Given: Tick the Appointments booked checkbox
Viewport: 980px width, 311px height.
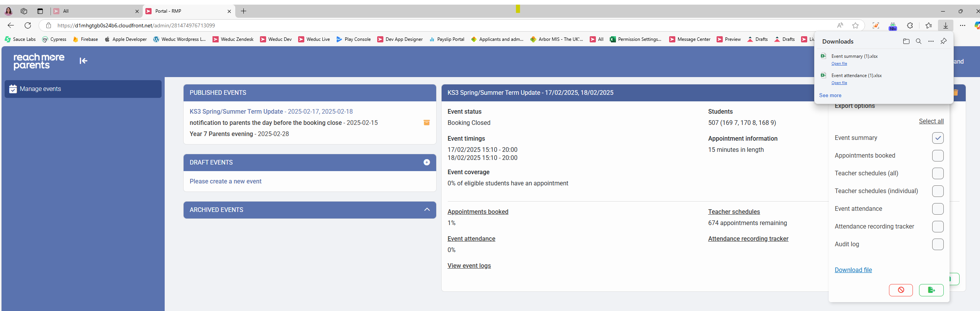Looking at the screenshot, I should coord(938,156).
